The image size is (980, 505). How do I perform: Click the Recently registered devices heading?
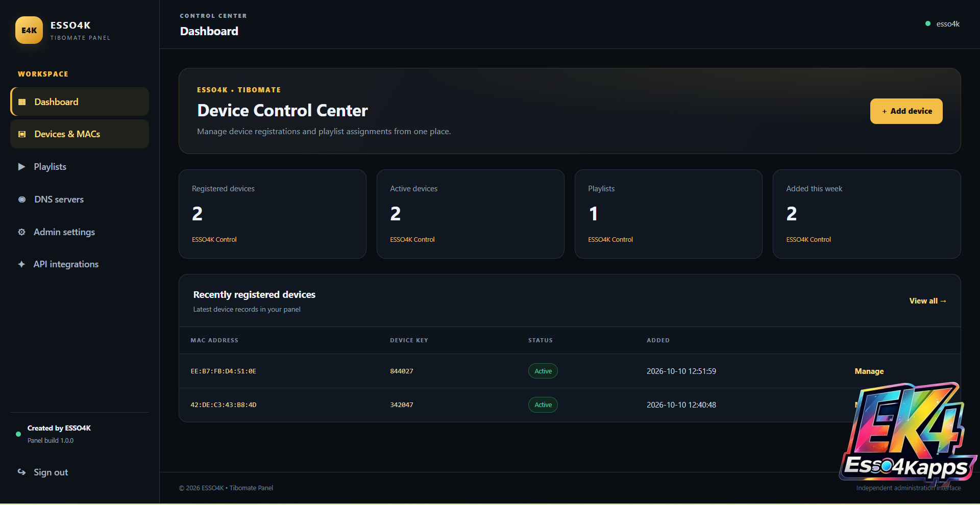254,295
